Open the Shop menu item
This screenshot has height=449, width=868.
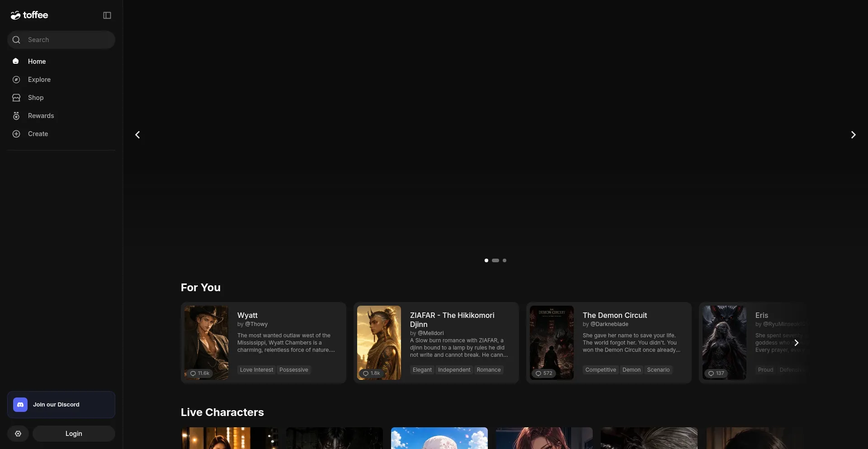point(61,98)
